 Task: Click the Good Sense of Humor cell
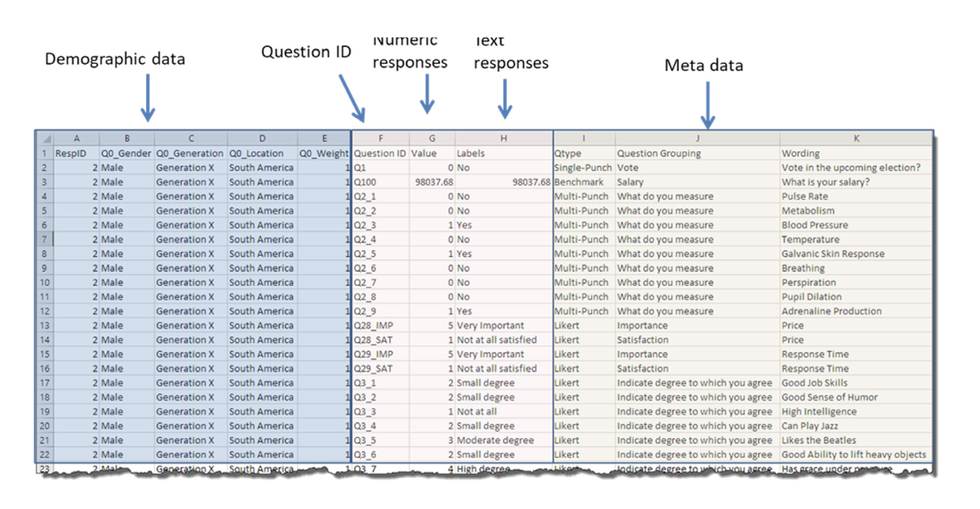click(856, 398)
